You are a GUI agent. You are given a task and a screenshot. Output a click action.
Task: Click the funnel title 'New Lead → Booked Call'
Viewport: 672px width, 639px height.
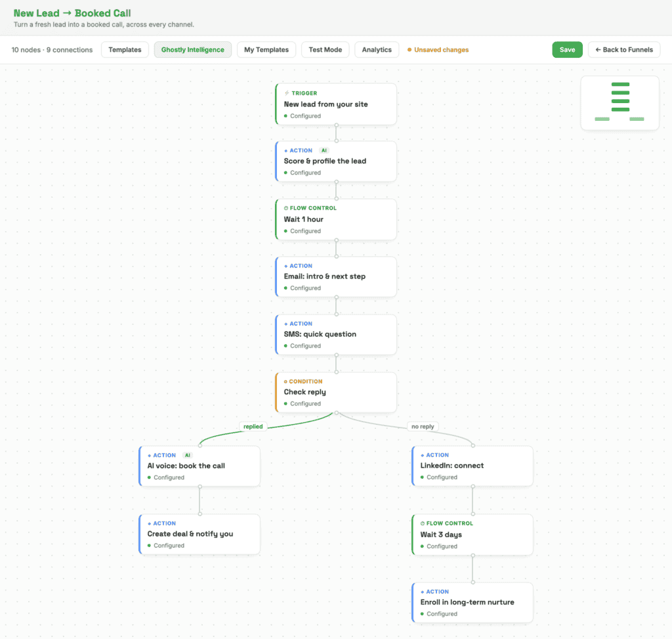click(72, 13)
